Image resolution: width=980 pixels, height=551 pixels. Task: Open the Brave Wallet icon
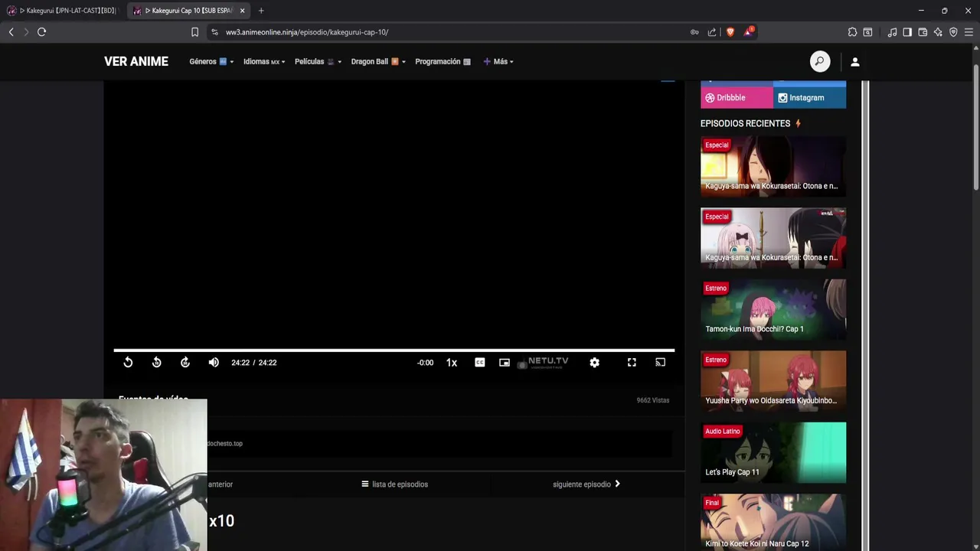click(x=923, y=32)
